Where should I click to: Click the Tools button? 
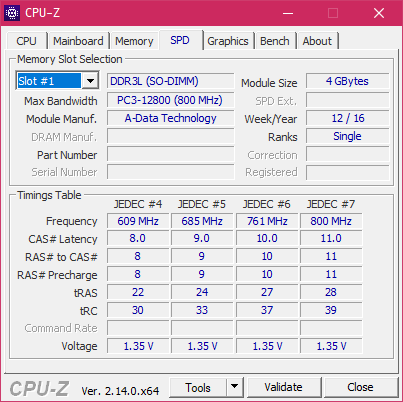pyautogui.click(x=198, y=387)
